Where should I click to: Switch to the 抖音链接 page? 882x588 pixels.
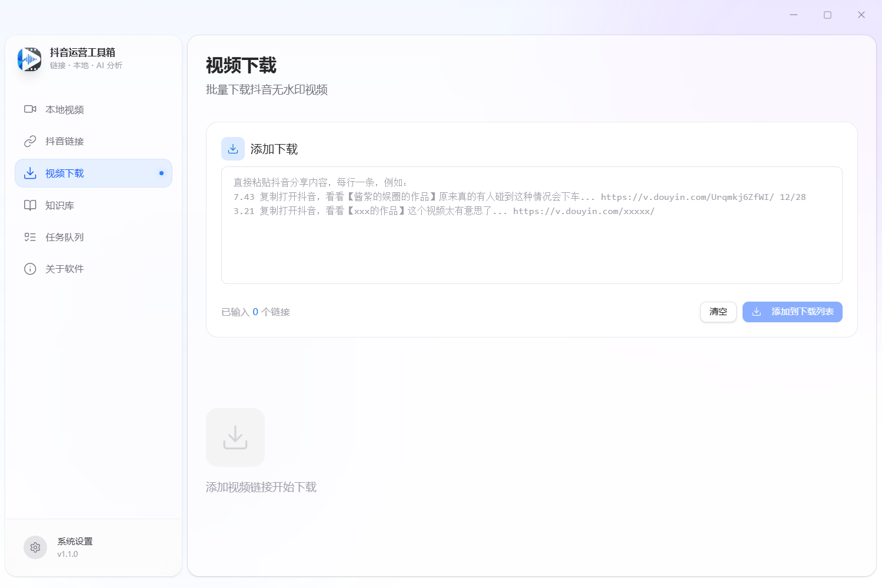pyautogui.click(x=65, y=142)
